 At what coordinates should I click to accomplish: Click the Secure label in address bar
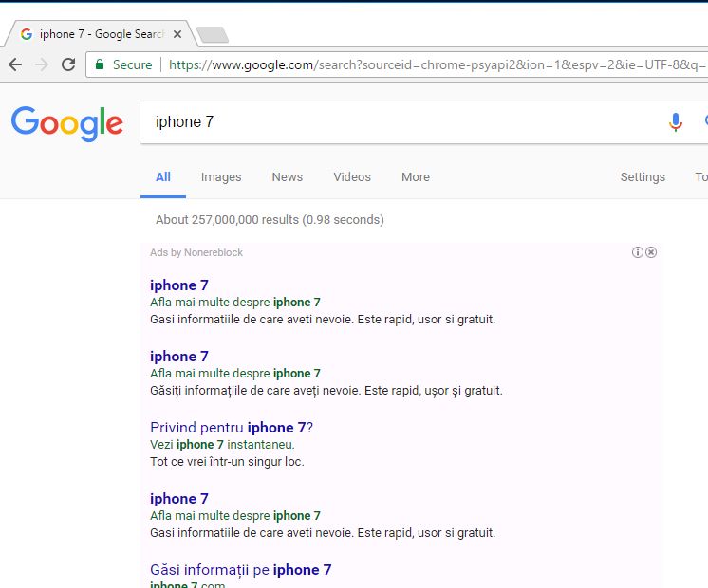point(132,65)
